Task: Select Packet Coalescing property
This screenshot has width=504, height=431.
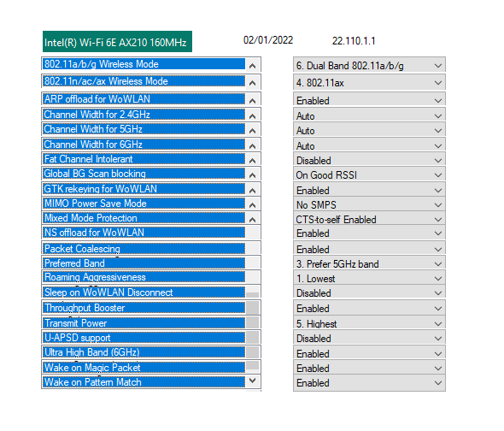Action: coord(144,249)
